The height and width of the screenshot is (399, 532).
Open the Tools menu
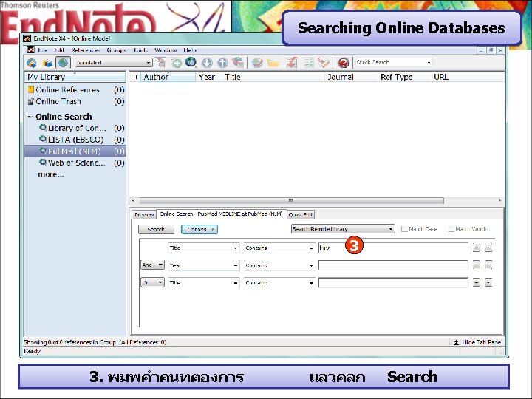(140, 50)
